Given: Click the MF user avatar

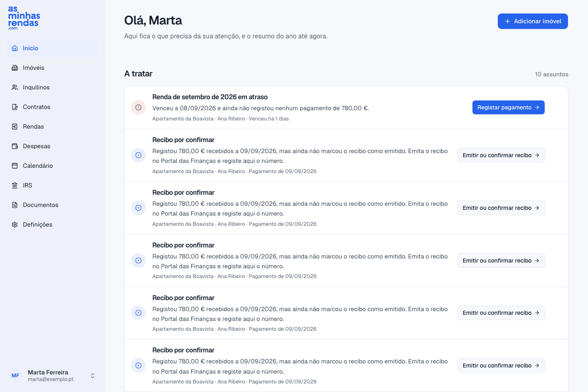Looking at the screenshot, I should (x=16, y=376).
